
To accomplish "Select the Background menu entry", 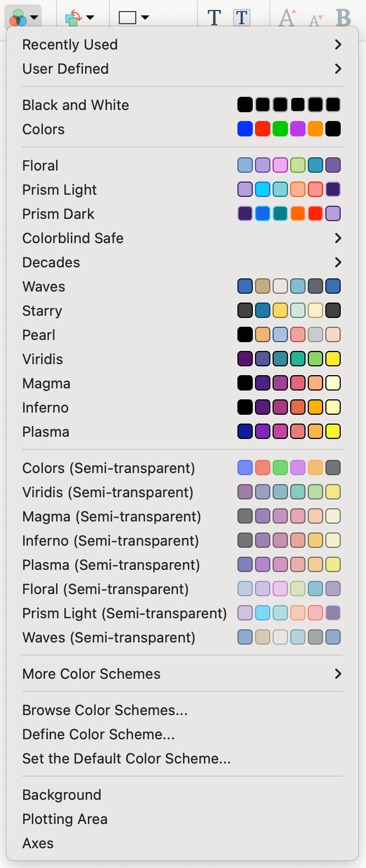I will [62, 794].
